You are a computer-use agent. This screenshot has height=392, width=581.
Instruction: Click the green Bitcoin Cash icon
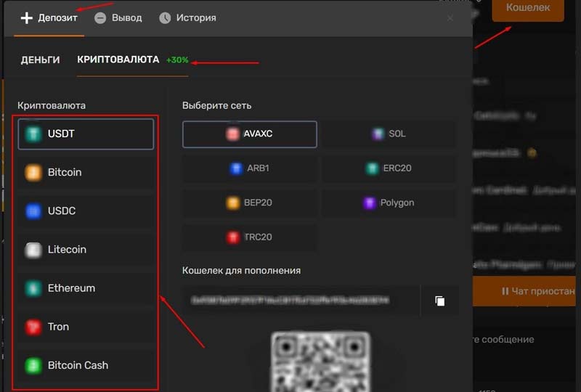tap(33, 365)
